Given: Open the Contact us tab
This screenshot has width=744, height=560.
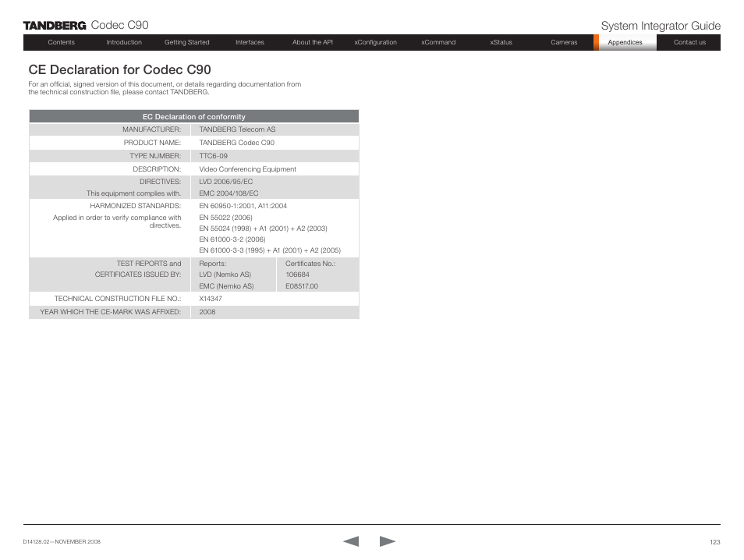Looking at the screenshot, I should coord(689,42).
